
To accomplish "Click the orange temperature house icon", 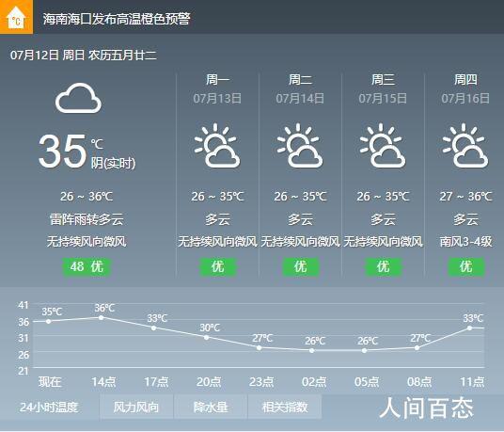I will (16, 17).
